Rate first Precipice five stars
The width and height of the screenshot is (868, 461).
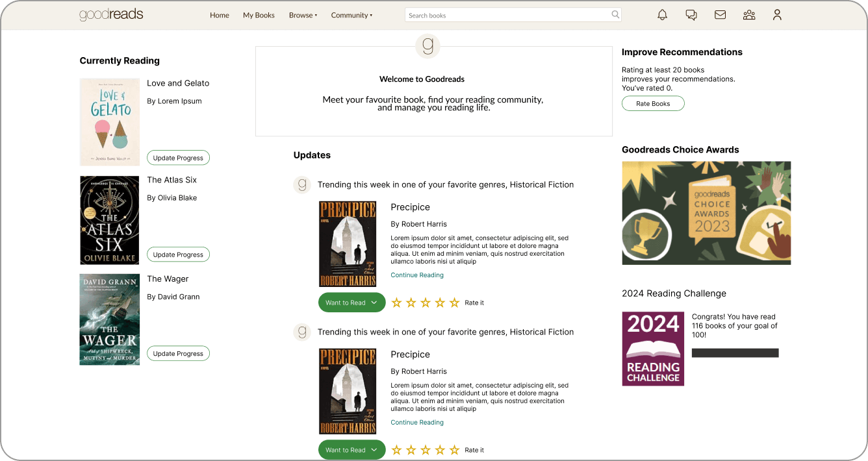(x=454, y=303)
